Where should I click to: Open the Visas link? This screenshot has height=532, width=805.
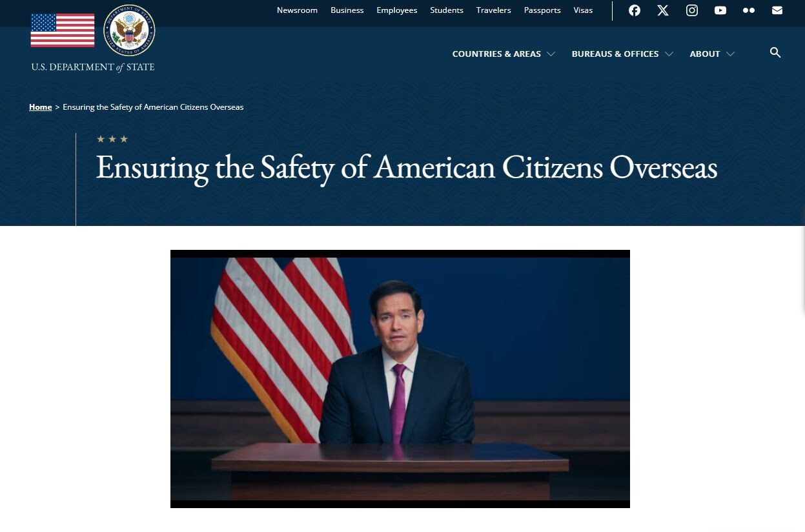(x=583, y=10)
